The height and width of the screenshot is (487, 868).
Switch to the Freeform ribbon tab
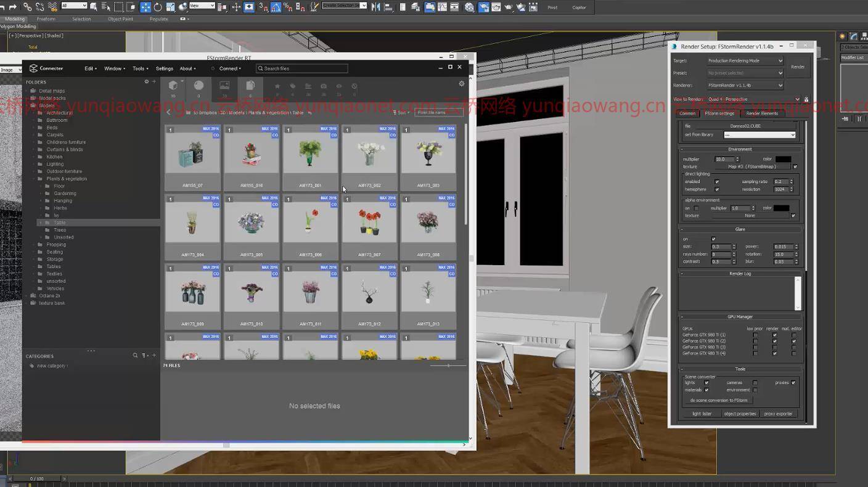tap(46, 19)
